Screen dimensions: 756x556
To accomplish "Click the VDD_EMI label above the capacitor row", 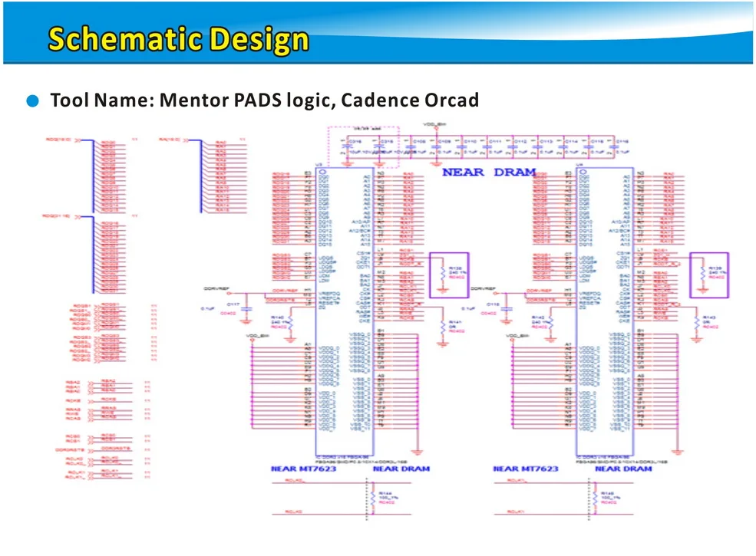I will click(x=434, y=124).
